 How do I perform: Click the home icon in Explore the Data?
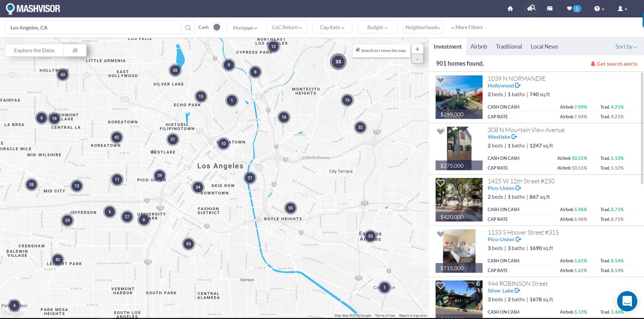75,50
